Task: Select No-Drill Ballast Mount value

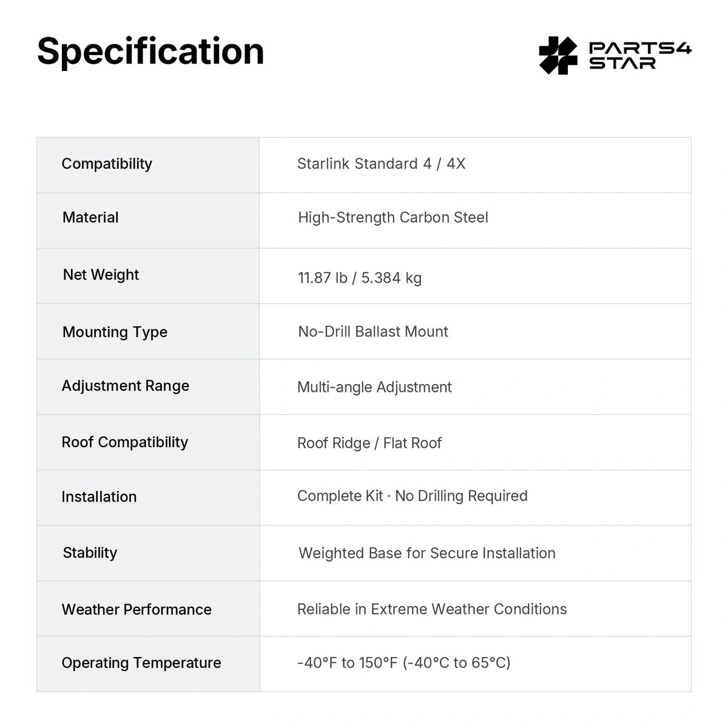Action: click(372, 331)
